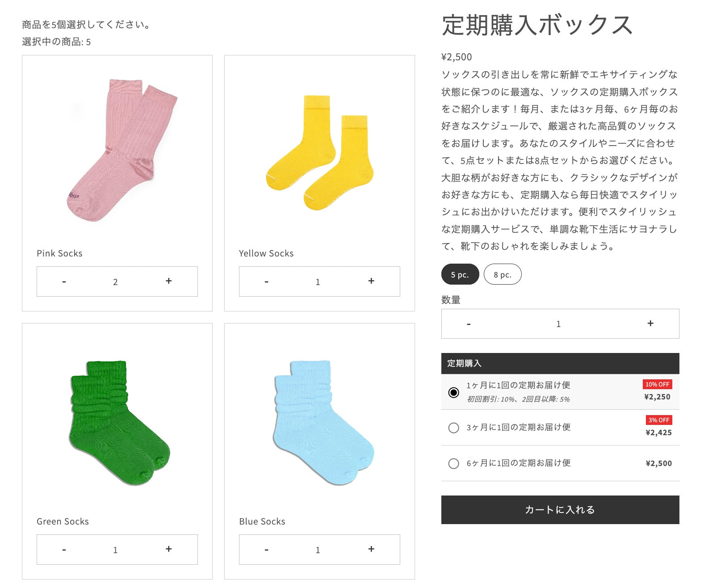Screen dimensions: 704x588
Task: Click the Blue Socks product image
Action: point(319,422)
